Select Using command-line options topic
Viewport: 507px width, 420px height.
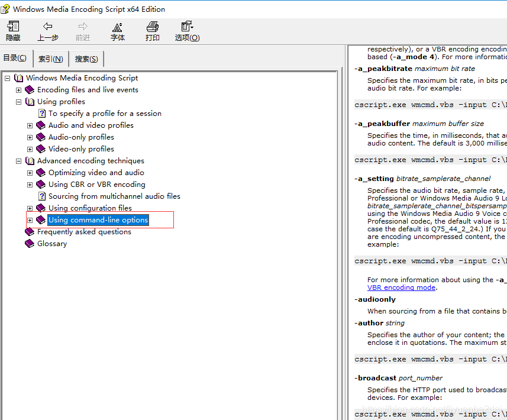coord(98,220)
